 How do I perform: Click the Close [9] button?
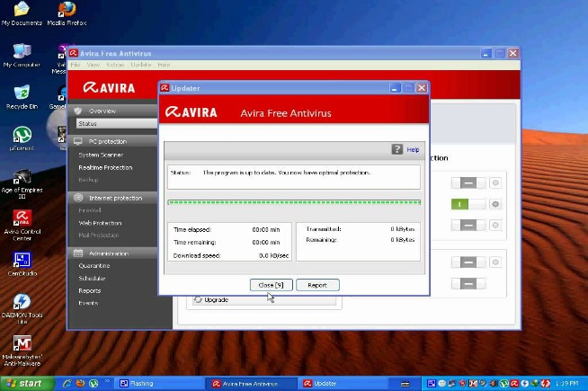point(271,285)
